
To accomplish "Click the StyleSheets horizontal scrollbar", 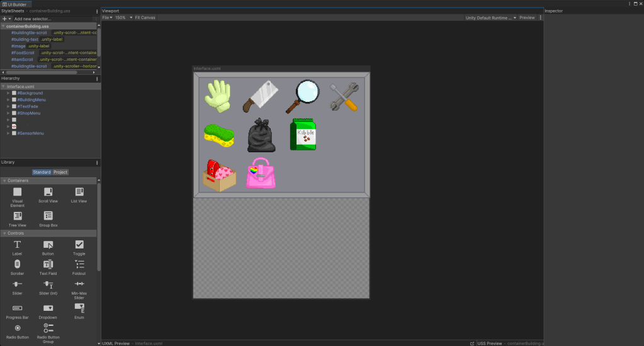I will [x=42, y=72].
